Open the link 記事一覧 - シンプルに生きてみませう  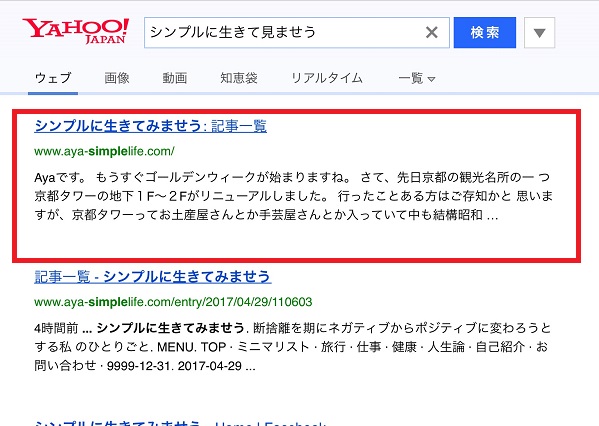point(153,276)
